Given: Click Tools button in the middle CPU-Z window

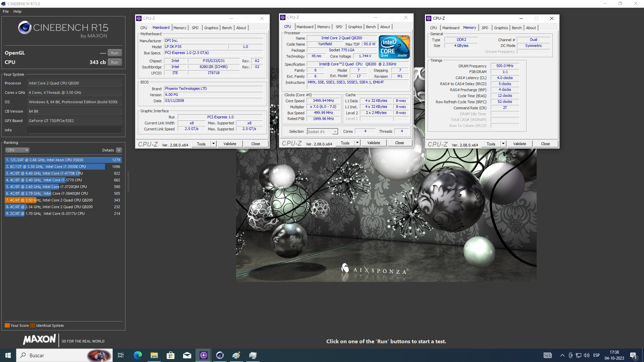Looking at the screenshot, I should [345, 143].
